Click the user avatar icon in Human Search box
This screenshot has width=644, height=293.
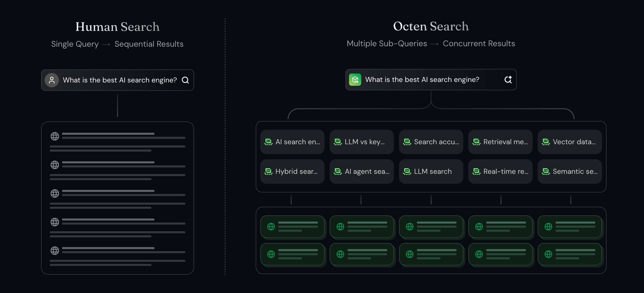[52, 80]
